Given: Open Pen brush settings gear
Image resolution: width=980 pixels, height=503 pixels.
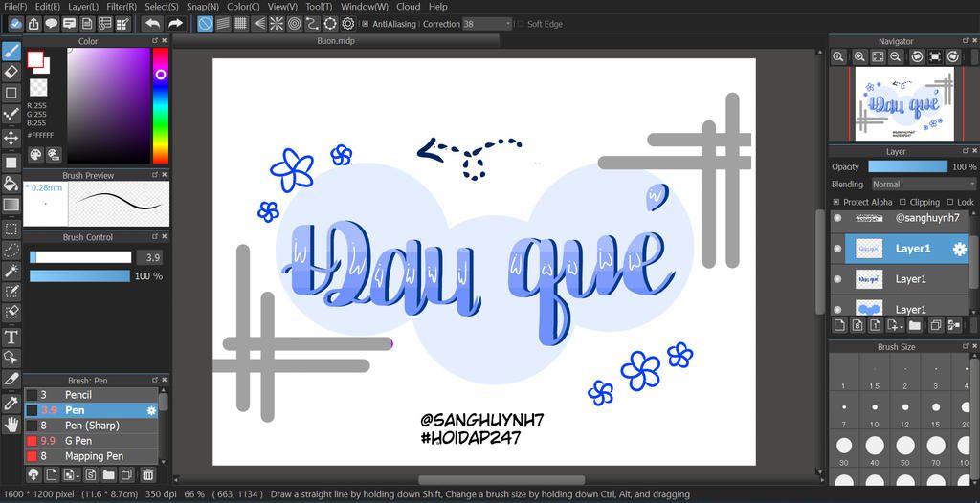Looking at the screenshot, I should coord(150,410).
